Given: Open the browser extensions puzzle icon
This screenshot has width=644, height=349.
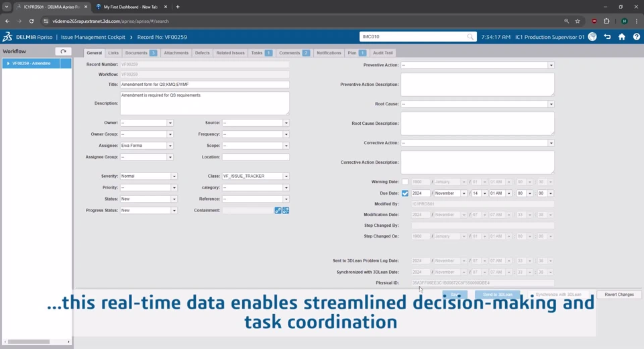Looking at the screenshot, I should pos(606,21).
